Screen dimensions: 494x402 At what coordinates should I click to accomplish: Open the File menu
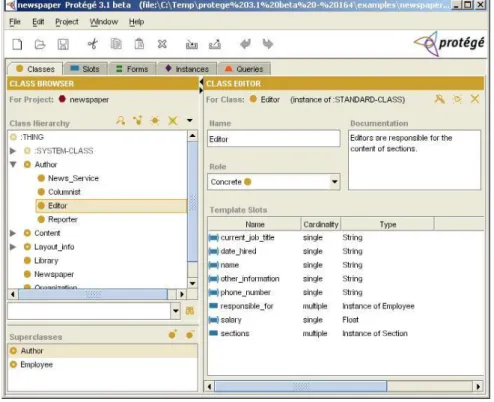pyautogui.click(x=15, y=22)
